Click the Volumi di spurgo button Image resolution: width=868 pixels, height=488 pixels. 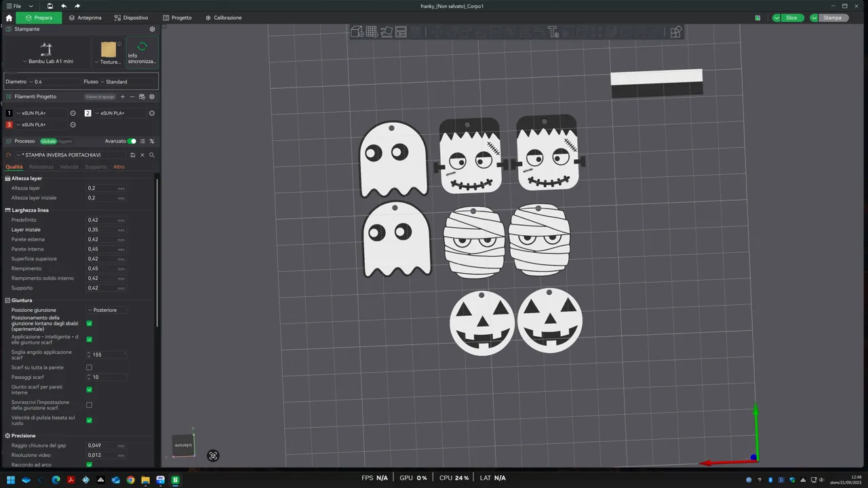pyautogui.click(x=100, y=97)
